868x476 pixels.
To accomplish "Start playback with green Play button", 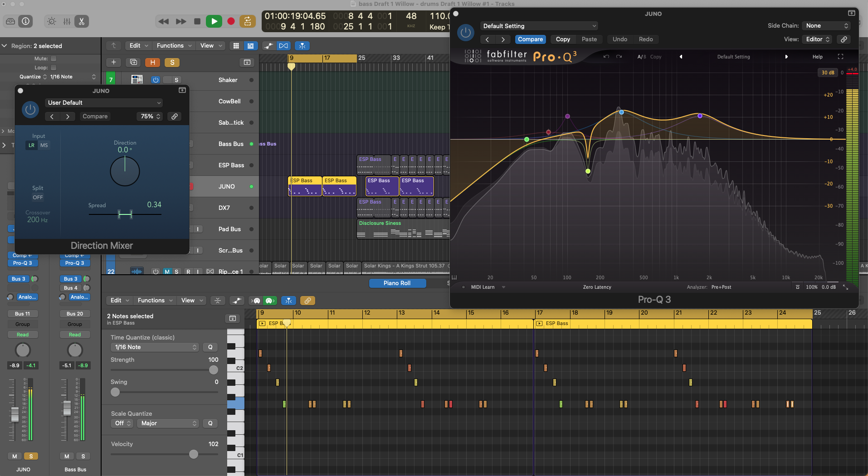I will click(214, 21).
